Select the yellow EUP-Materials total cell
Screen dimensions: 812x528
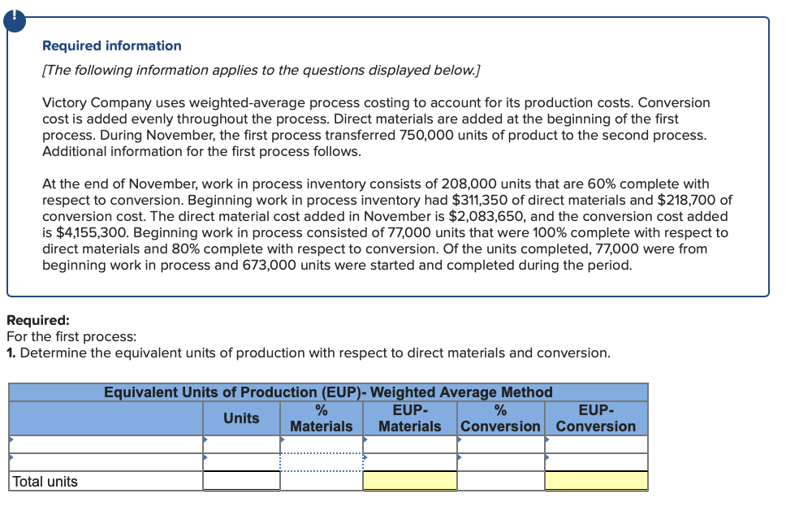[410, 481]
